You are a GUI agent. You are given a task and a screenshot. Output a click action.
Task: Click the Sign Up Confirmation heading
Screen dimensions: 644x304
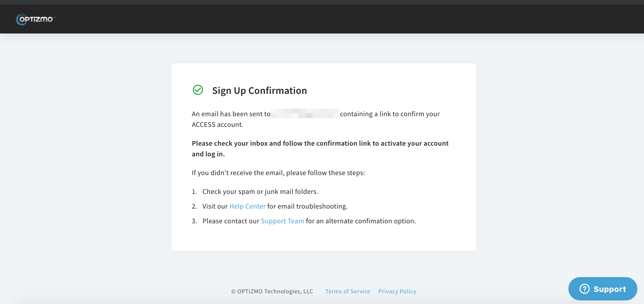point(260,91)
